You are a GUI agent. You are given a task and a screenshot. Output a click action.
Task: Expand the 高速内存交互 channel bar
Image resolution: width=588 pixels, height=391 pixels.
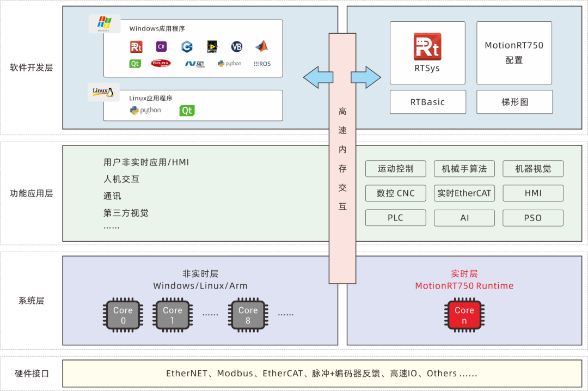click(342, 158)
